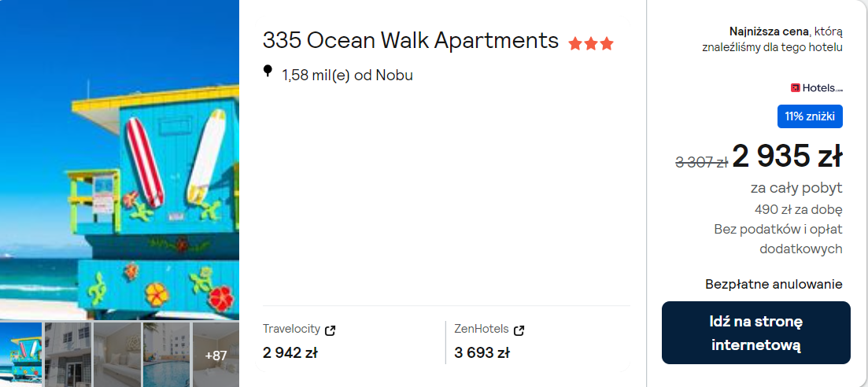Click the Travelocity external link icon
The width and height of the screenshot is (868, 387).
coord(331,330)
